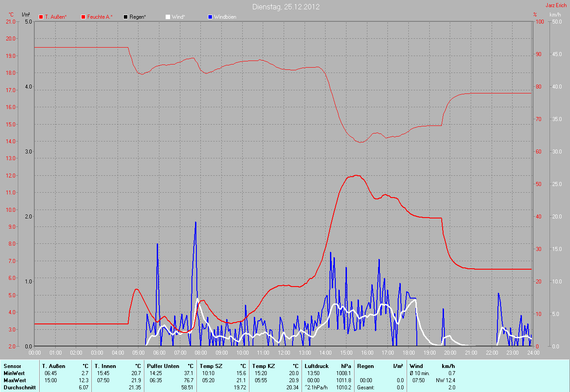Select the '6.07' average outside temperature
The height and width of the screenshot is (392, 570).
(x=84, y=388)
